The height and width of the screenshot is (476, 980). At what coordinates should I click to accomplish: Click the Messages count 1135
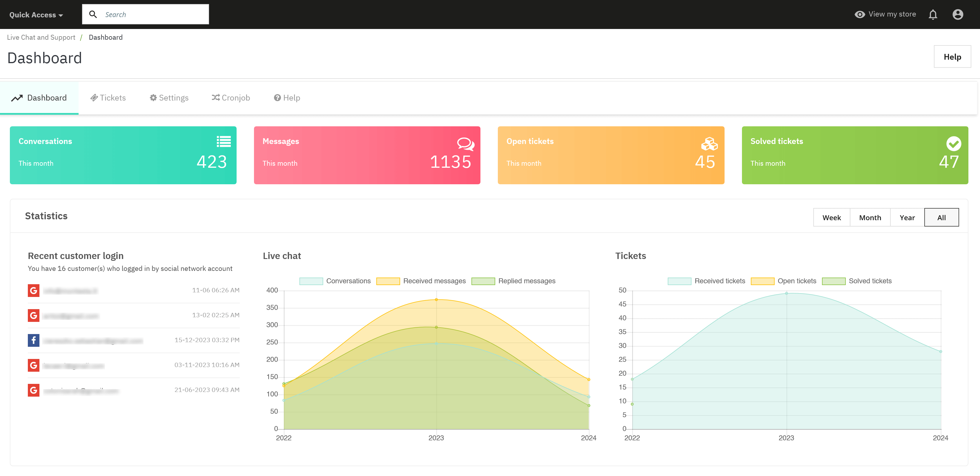(x=451, y=162)
